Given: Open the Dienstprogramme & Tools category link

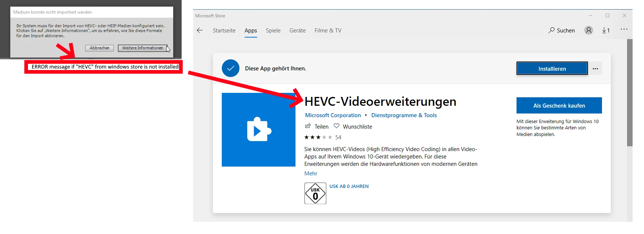Looking at the screenshot, I should (404, 115).
